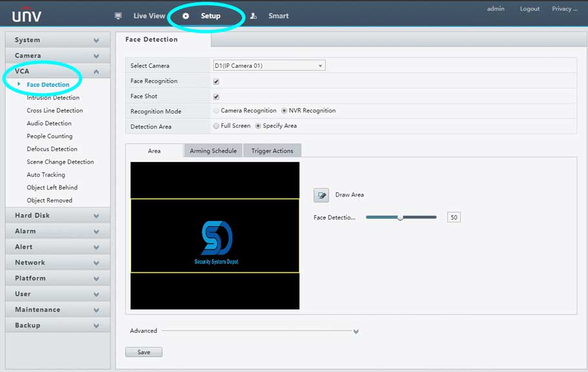Expand the Hard Disk sidebar section

point(96,216)
